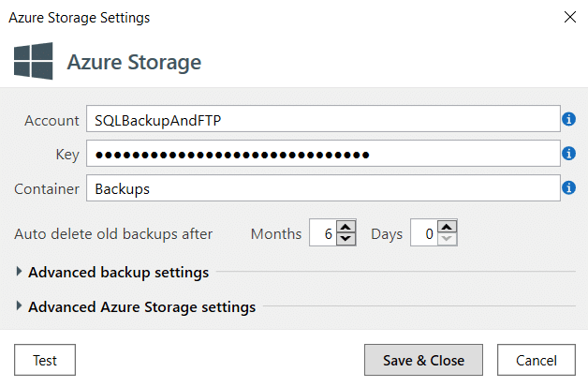This screenshot has width=588, height=387.
Task: Click the Test button
Action: click(45, 360)
